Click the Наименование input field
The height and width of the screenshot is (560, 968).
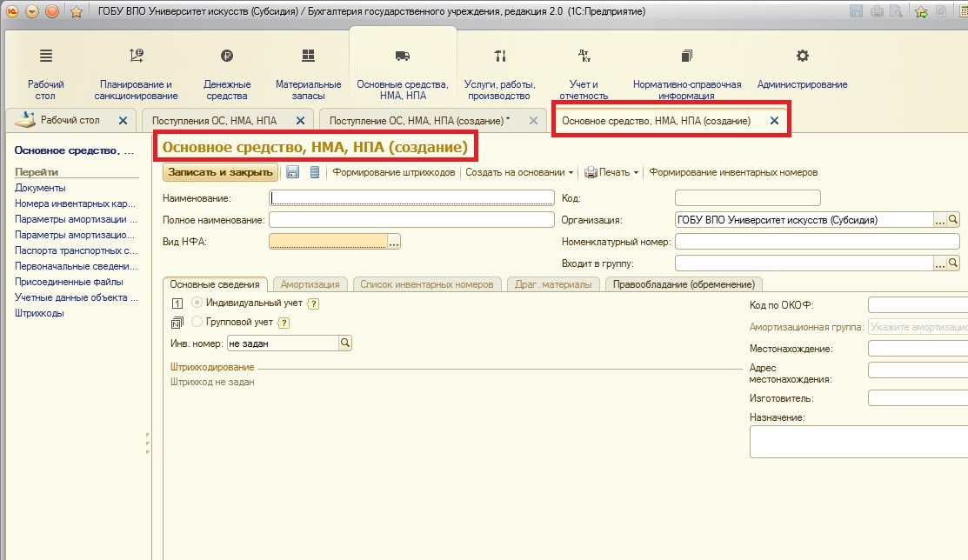tap(411, 197)
